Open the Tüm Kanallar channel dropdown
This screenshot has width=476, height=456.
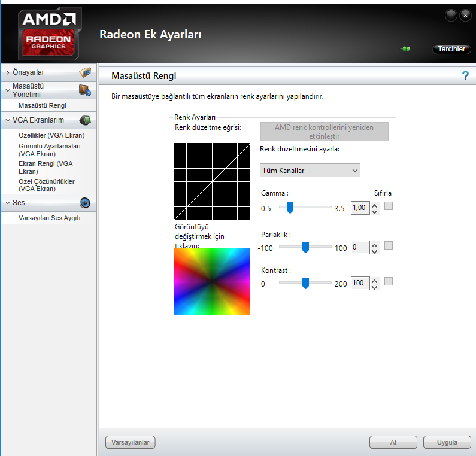click(x=310, y=171)
